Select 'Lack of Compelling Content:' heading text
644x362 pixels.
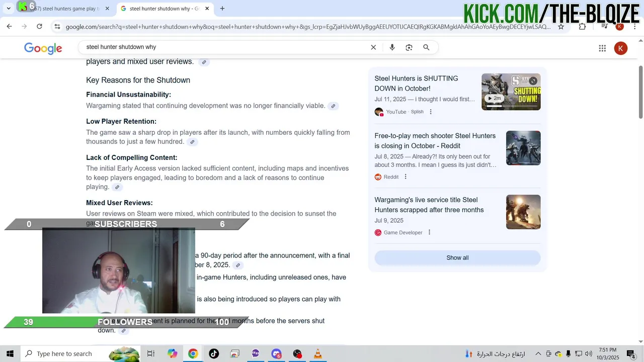(x=132, y=158)
